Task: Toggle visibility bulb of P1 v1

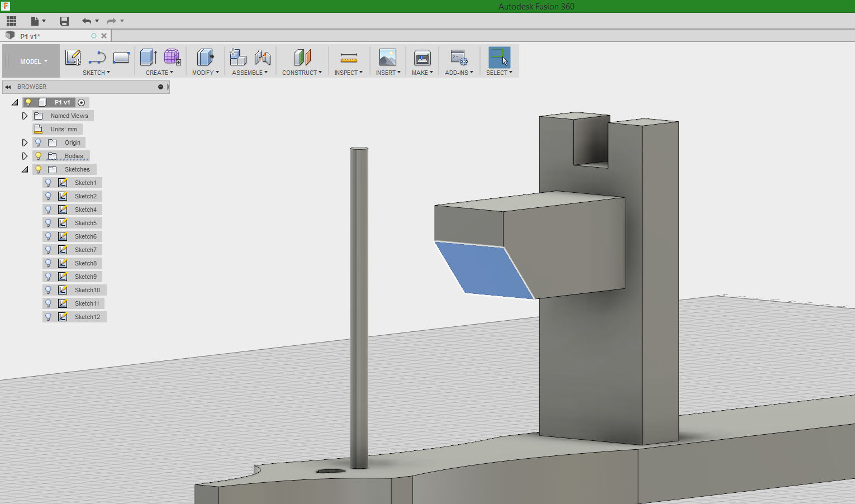Action: [28, 102]
